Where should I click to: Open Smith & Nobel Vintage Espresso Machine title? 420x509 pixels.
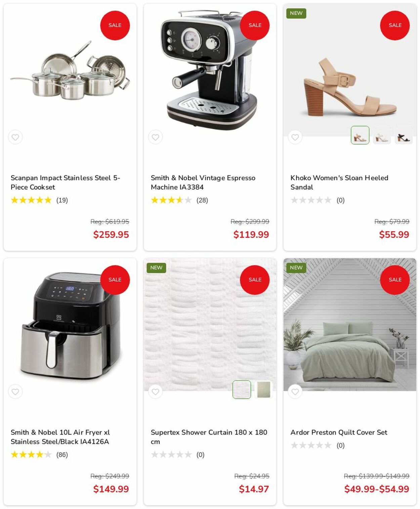(x=203, y=182)
